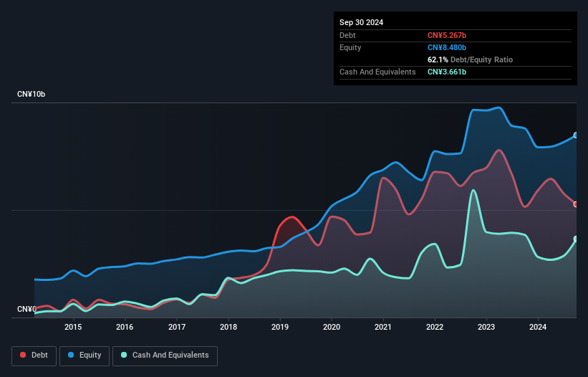Viewport: 588px width, 377px height.
Task: Toggle the Equity series legend button
Action: coord(85,355)
